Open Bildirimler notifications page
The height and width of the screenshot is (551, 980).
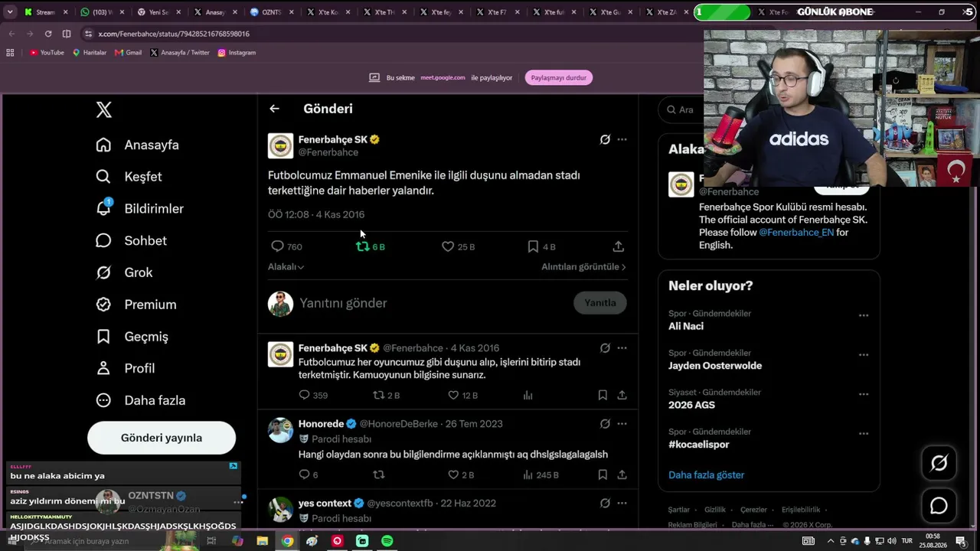140,208
